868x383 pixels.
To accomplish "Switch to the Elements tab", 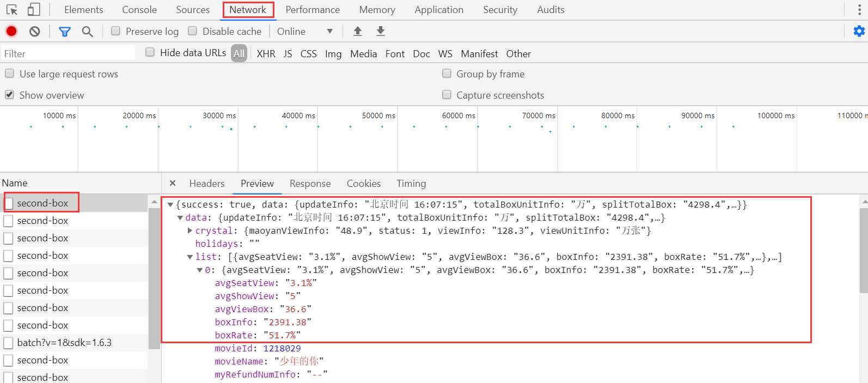I will tap(83, 10).
